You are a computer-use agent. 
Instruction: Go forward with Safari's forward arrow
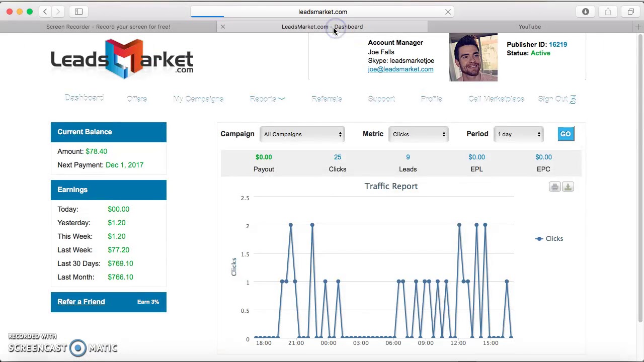[58, 12]
